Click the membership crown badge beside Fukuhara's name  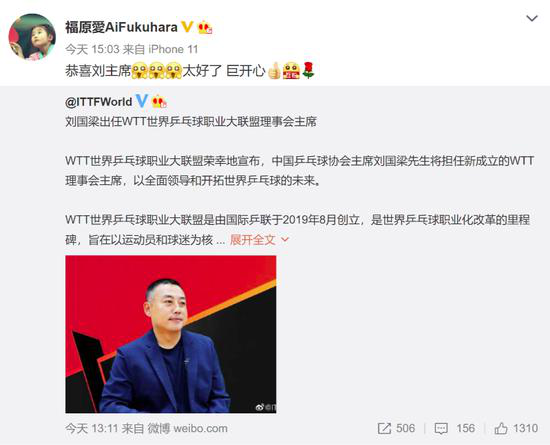205,27
